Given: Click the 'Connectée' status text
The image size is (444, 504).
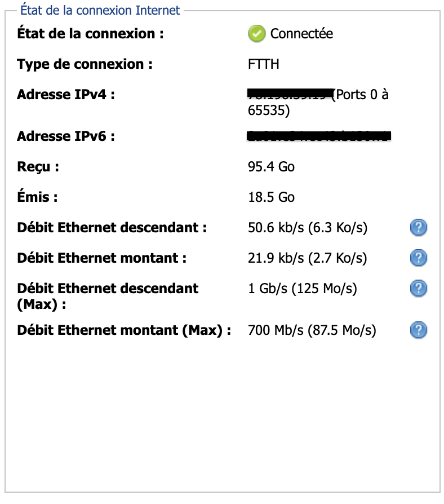Looking at the screenshot, I should (x=301, y=34).
